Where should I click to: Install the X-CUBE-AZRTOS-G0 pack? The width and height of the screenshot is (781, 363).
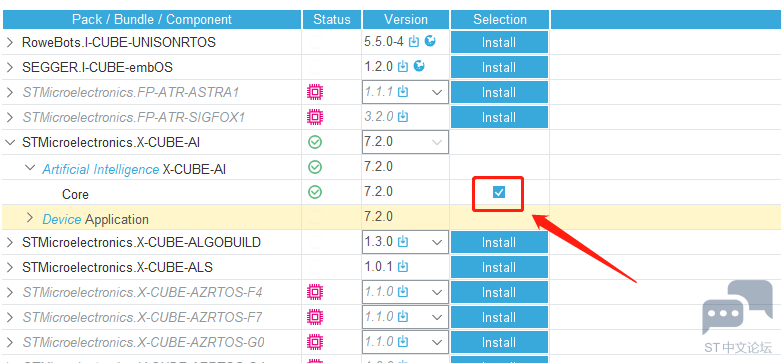[499, 343]
